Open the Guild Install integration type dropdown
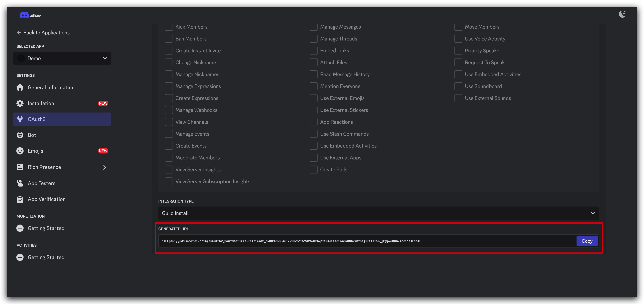 coord(379,213)
